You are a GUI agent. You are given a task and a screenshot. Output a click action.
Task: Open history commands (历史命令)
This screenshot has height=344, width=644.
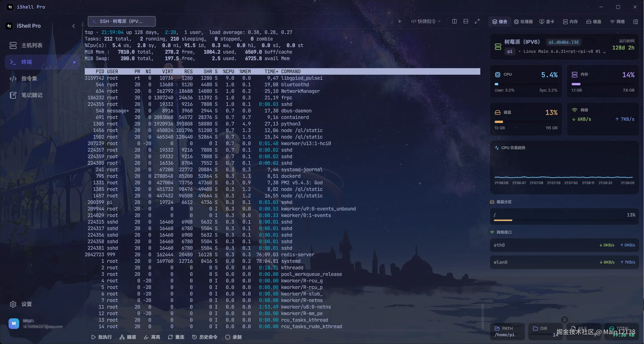[x=205, y=337]
